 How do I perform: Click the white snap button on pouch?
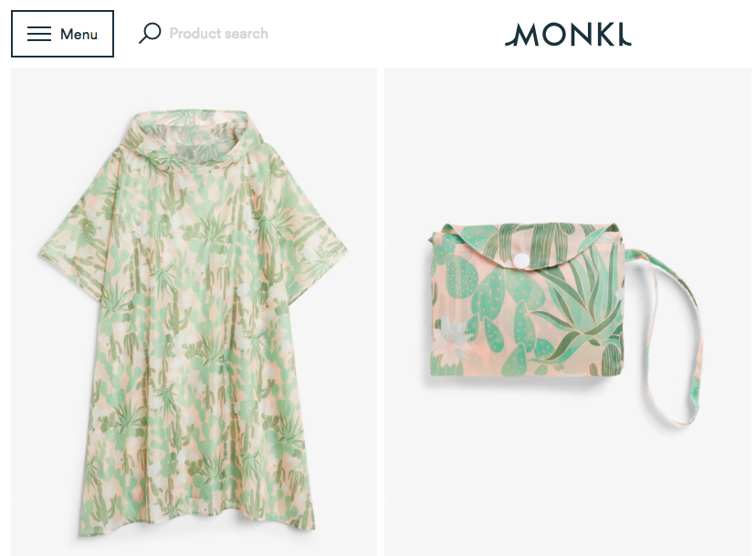pos(520,260)
